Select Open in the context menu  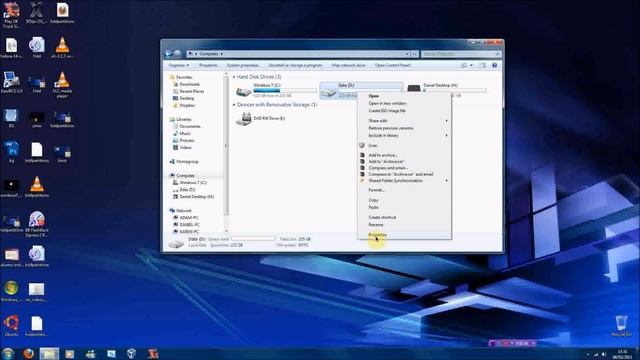click(373, 96)
